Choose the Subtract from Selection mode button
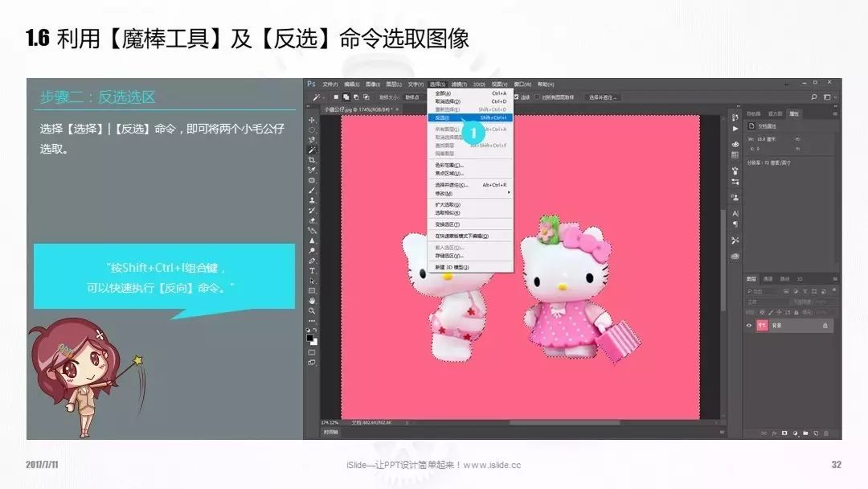The height and width of the screenshot is (489, 868). coord(356,97)
